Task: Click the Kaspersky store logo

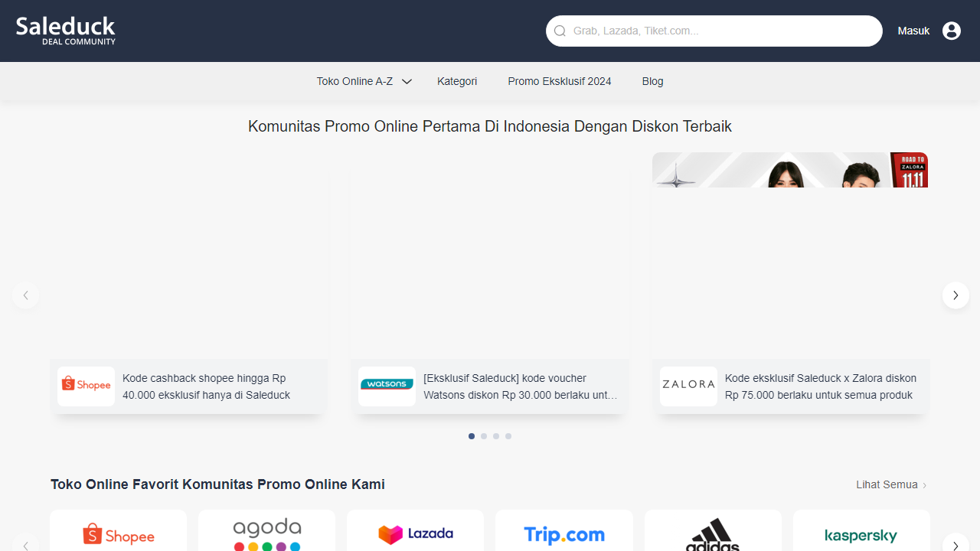Action: 861,535
